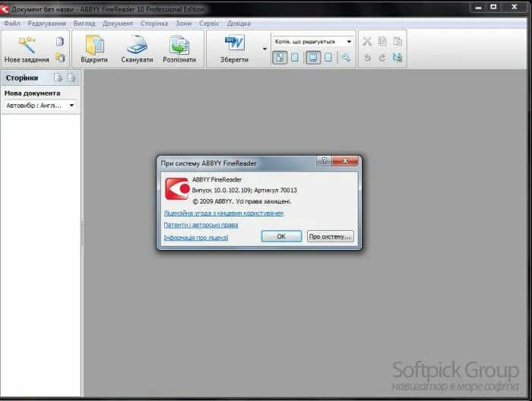Click the first page icon in Сторінки header
The image size is (532, 401).
click(x=58, y=78)
